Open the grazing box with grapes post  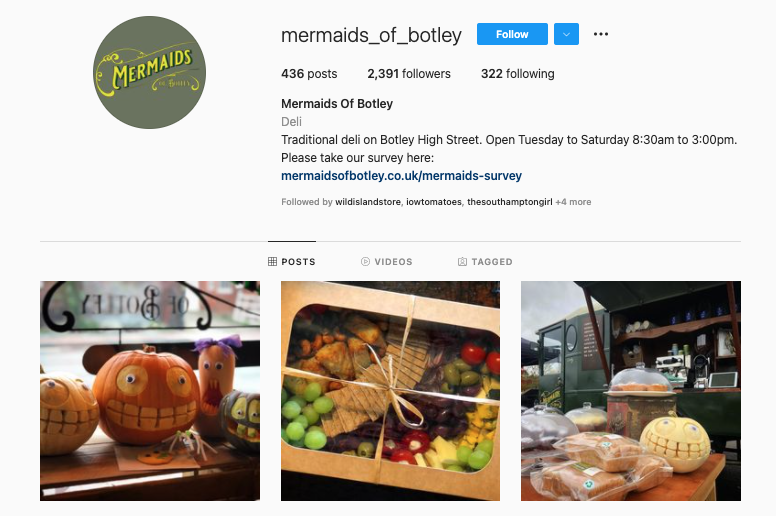[390, 391]
